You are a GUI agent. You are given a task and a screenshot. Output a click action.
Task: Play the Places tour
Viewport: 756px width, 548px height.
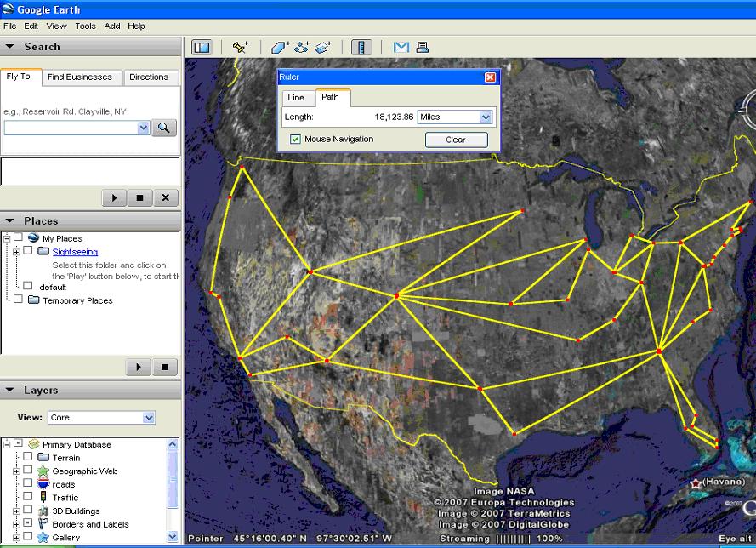[x=139, y=367]
